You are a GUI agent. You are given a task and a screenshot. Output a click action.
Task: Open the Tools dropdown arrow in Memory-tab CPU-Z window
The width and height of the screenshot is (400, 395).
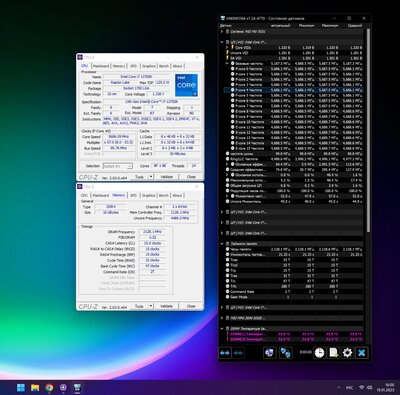[151, 306]
